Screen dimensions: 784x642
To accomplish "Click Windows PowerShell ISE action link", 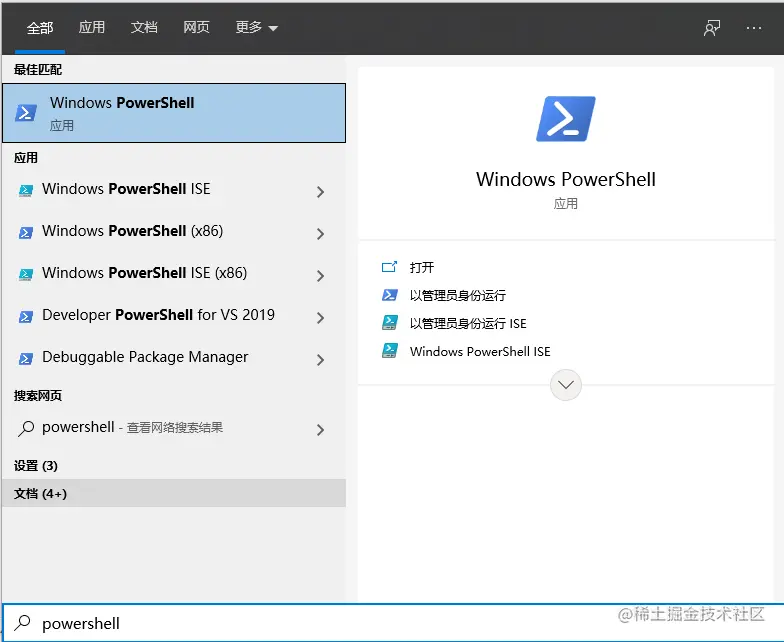I will click(x=480, y=352).
